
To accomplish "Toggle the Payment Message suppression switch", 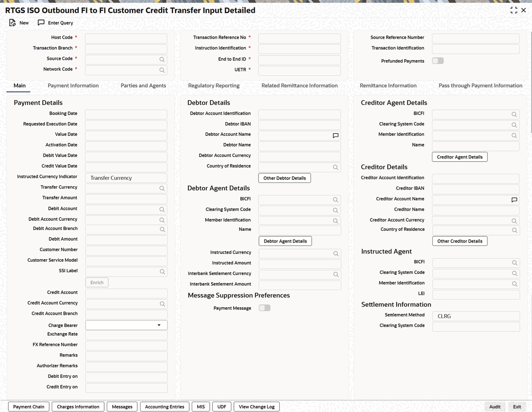I will pyautogui.click(x=264, y=308).
